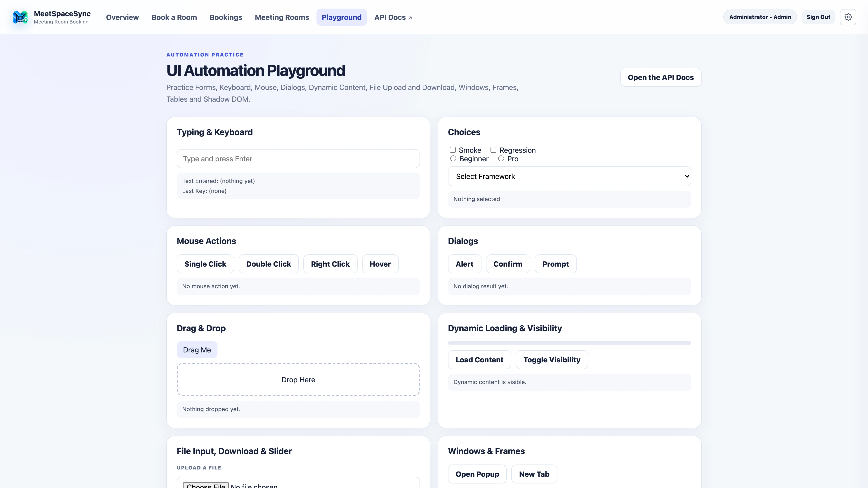
Task: Click the 'Last Key: (none)' text
Action: pyautogui.click(x=204, y=191)
